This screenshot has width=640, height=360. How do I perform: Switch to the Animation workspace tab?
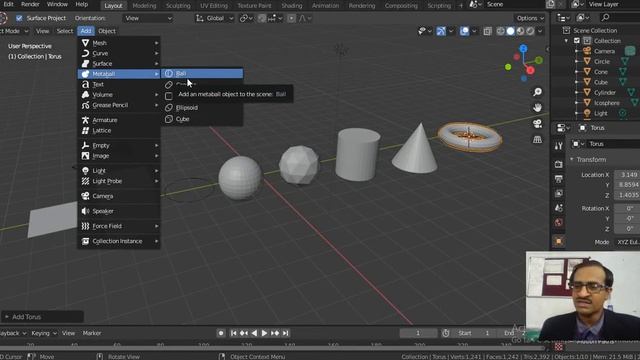coord(325,6)
